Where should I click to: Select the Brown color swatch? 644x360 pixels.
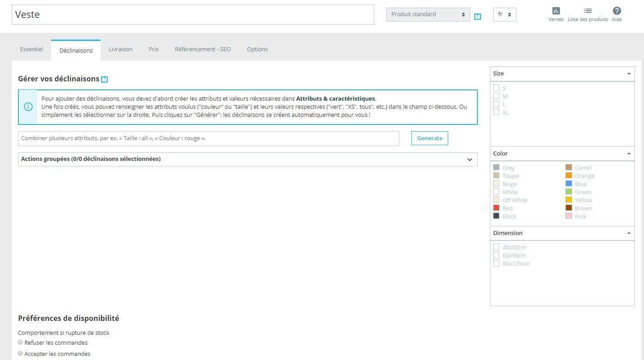tap(569, 208)
